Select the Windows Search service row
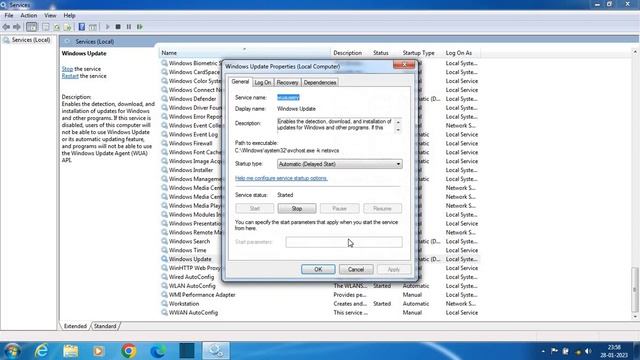This screenshot has height=360, width=640. point(189,241)
